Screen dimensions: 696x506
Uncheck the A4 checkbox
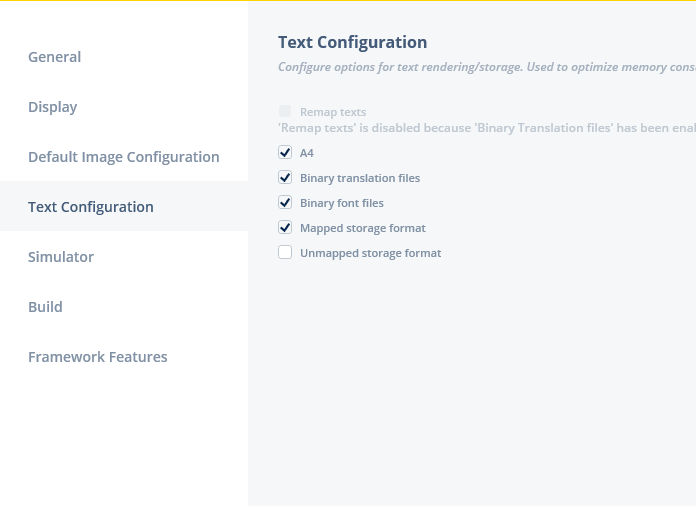click(x=285, y=153)
